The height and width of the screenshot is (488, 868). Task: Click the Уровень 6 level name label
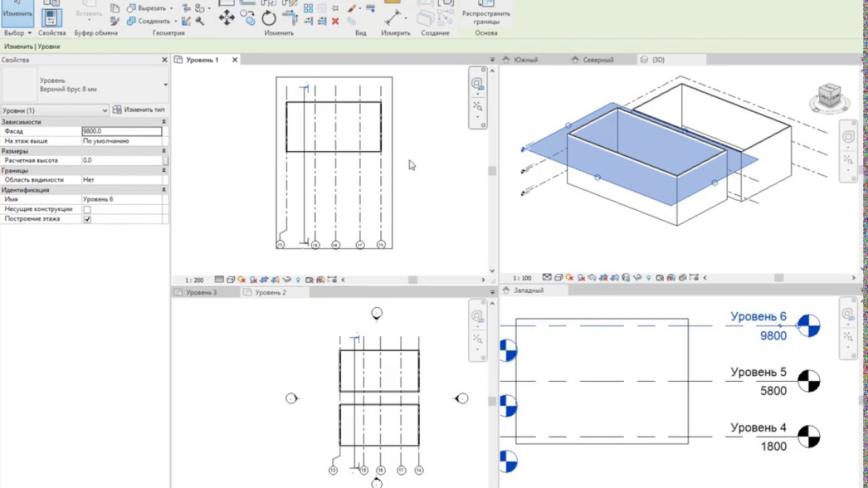click(x=758, y=317)
